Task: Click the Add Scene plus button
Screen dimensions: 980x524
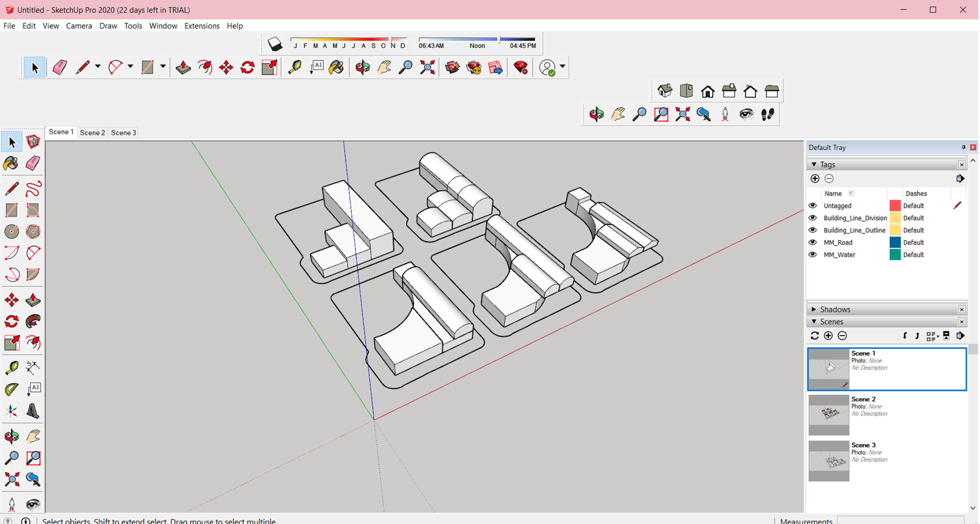Action: pyautogui.click(x=828, y=336)
